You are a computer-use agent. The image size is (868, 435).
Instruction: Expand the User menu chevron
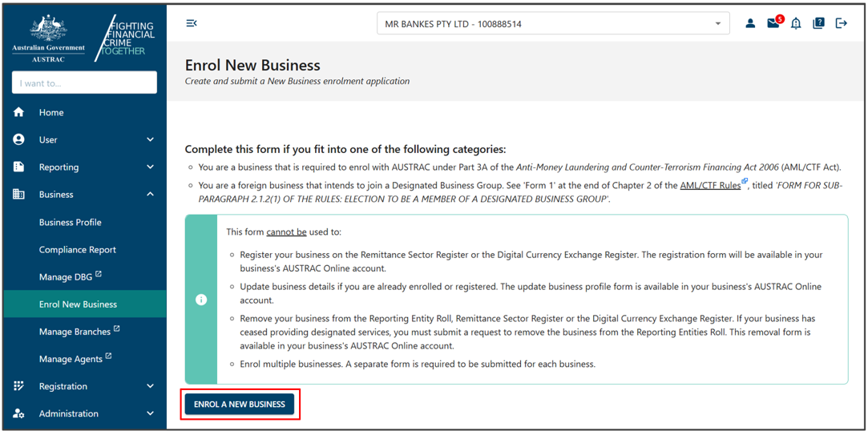(x=150, y=139)
